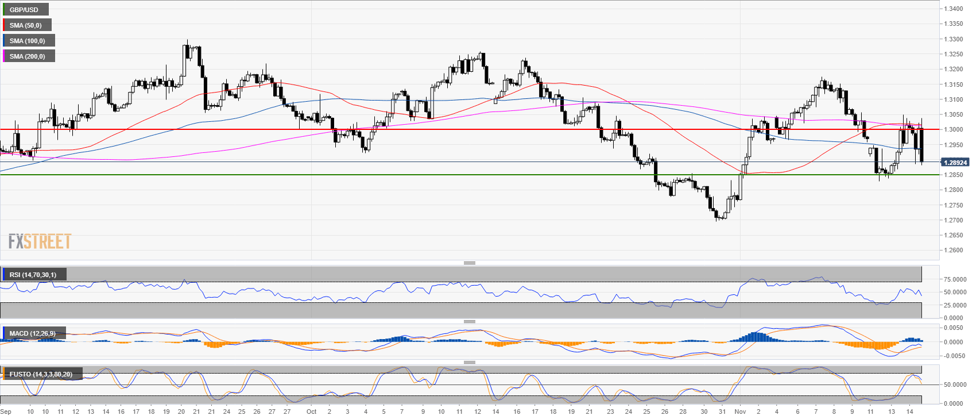Click the 1.2700 price axis label

pos(954,220)
